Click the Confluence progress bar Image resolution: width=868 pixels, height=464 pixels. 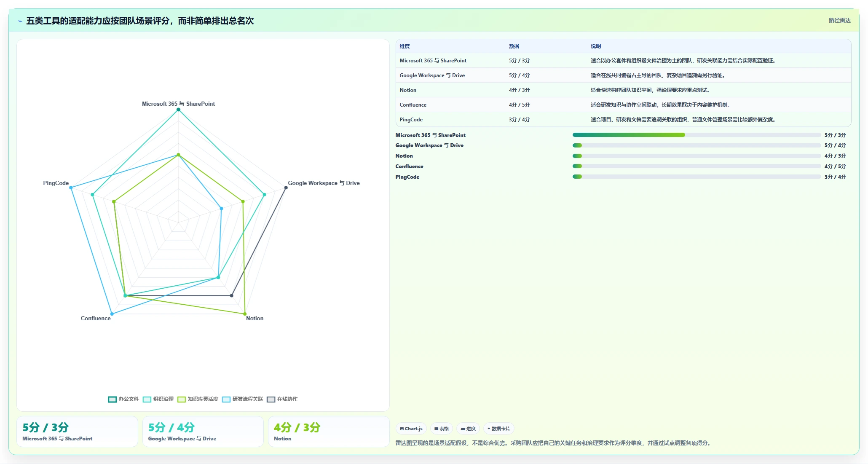click(x=697, y=166)
